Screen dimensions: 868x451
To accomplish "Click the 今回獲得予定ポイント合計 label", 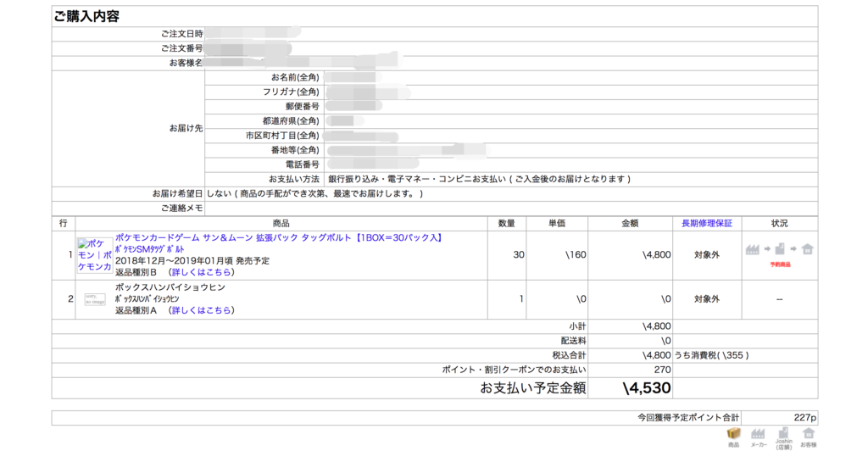I will point(688,418).
